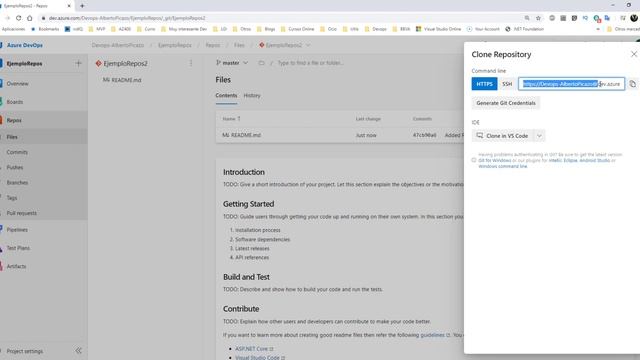
Task: Open the Cursos Online bookmark folder
Action: (x=297, y=29)
